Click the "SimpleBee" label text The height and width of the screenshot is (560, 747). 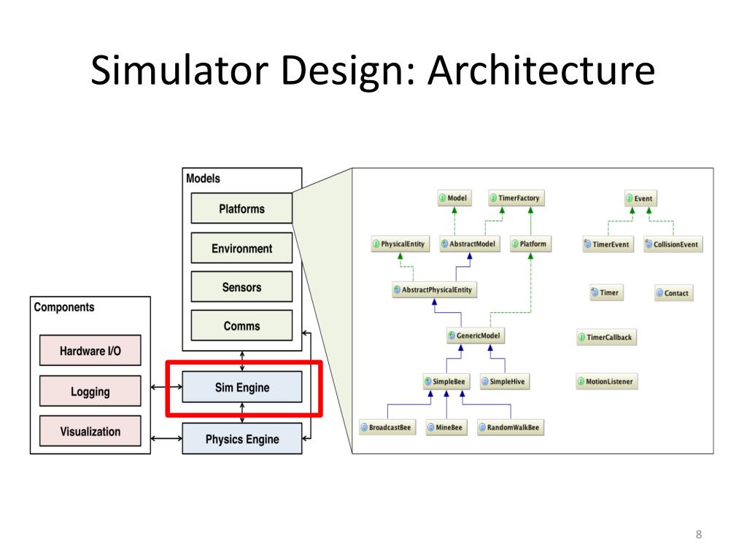coord(449,381)
